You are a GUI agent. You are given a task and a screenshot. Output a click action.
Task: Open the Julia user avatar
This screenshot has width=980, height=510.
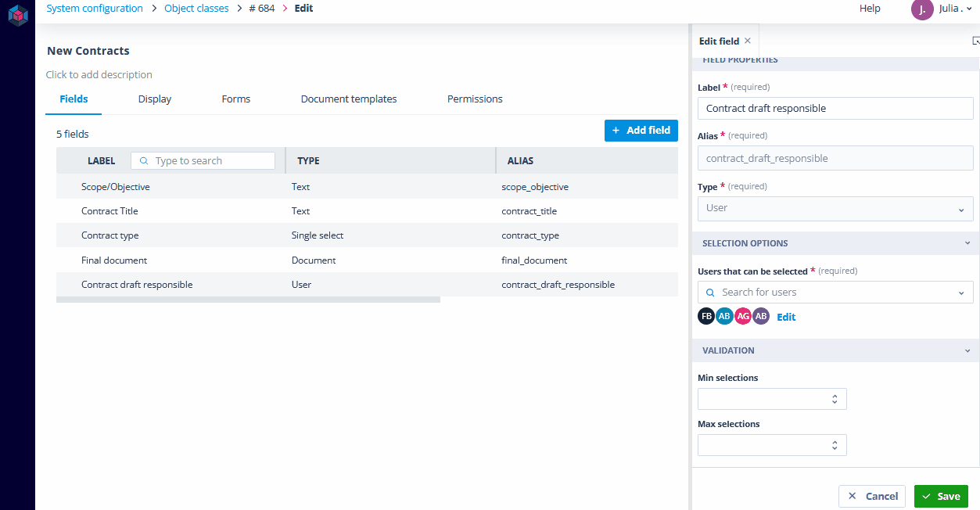click(922, 9)
